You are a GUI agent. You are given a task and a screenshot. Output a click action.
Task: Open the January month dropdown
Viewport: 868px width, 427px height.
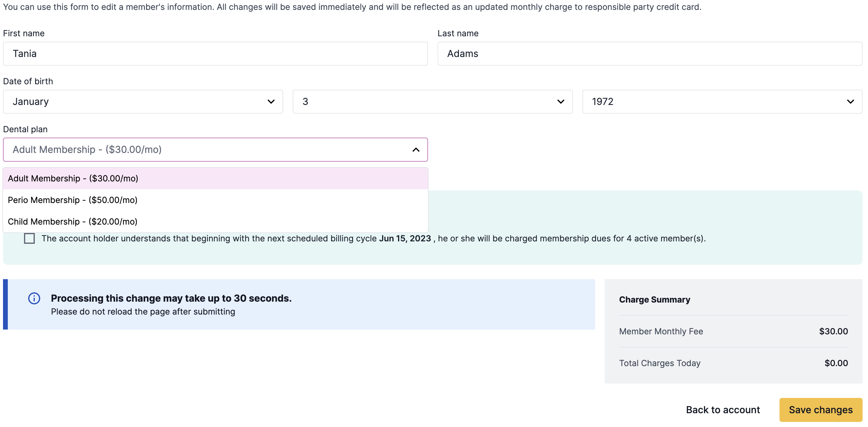(x=143, y=102)
